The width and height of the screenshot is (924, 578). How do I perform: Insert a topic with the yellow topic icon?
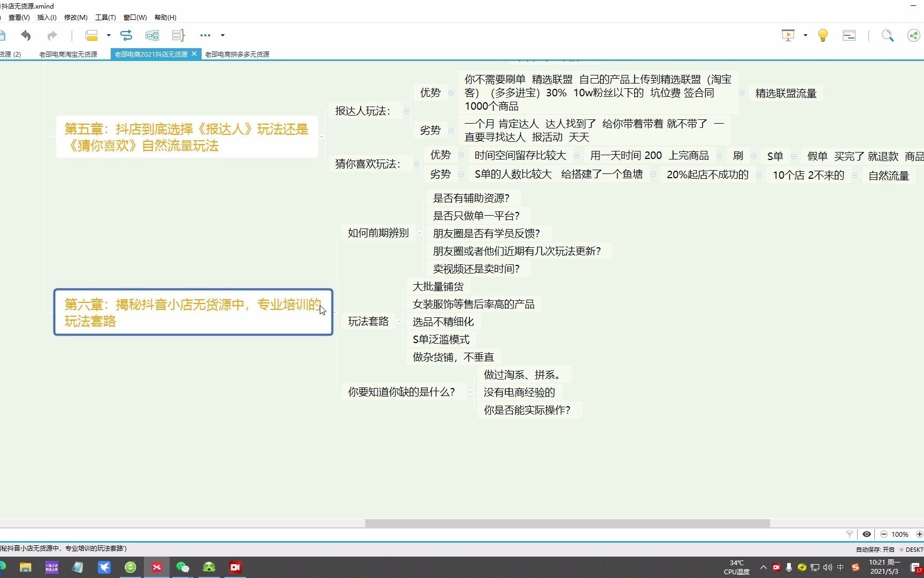[x=92, y=35]
